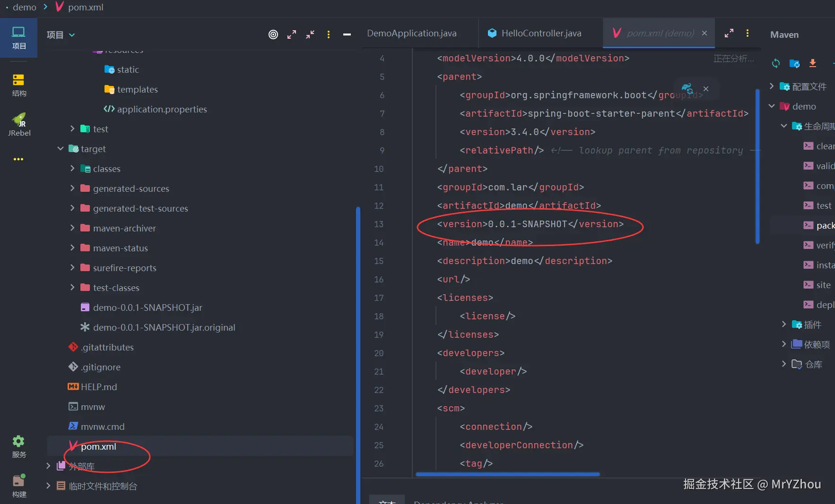Switch to HelloController.java tab
The width and height of the screenshot is (835, 504).
coord(541,33)
